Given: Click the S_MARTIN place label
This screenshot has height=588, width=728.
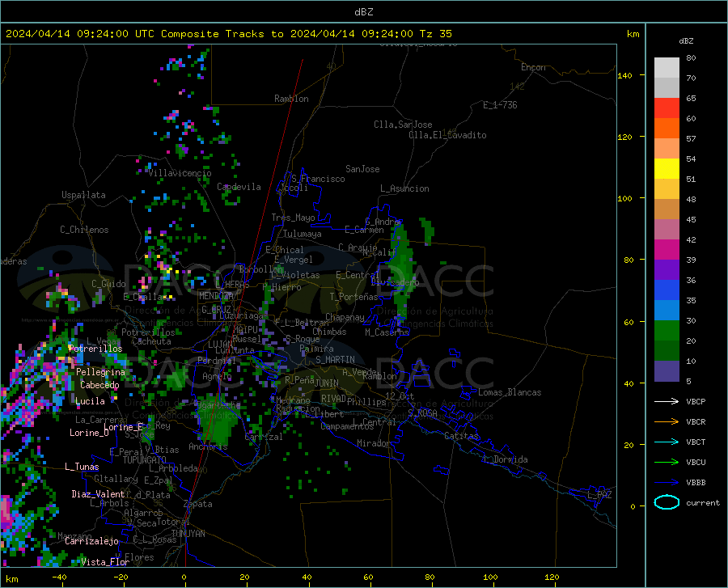Looking at the screenshot, I should coord(335,360).
